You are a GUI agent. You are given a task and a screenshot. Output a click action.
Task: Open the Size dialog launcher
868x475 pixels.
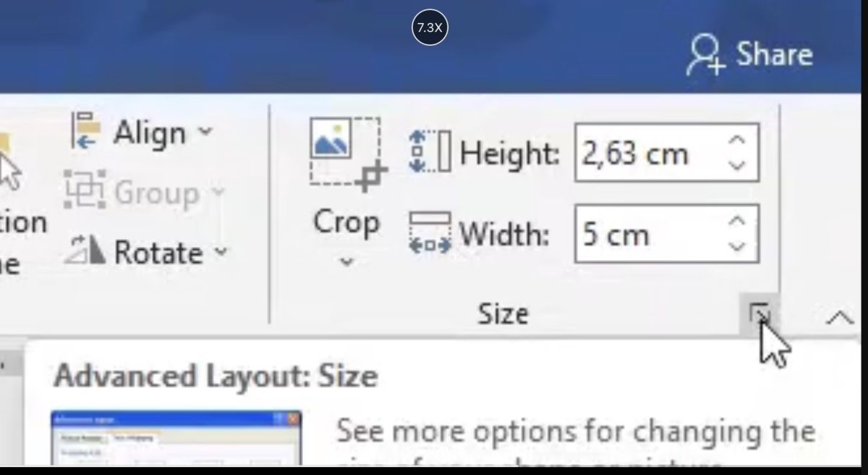pyautogui.click(x=759, y=315)
